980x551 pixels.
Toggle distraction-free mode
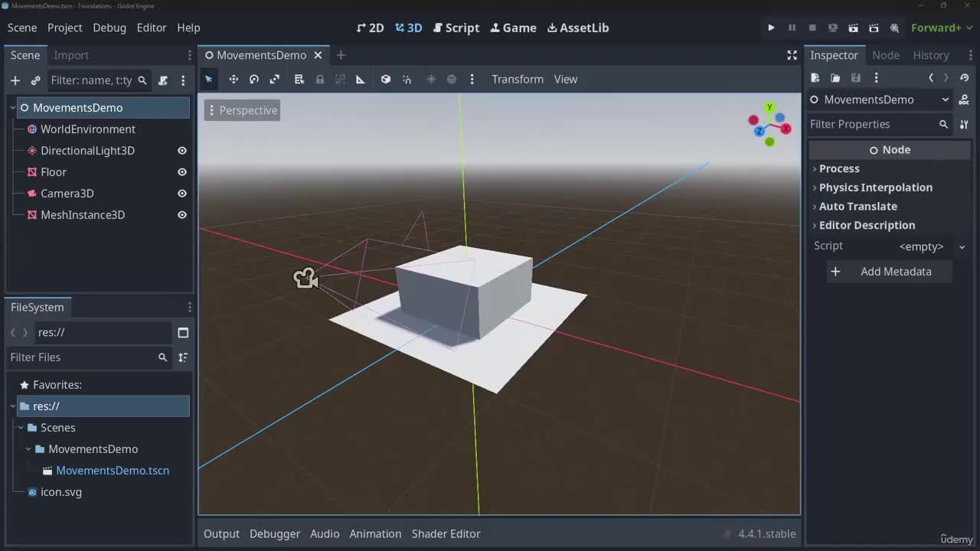point(792,55)
